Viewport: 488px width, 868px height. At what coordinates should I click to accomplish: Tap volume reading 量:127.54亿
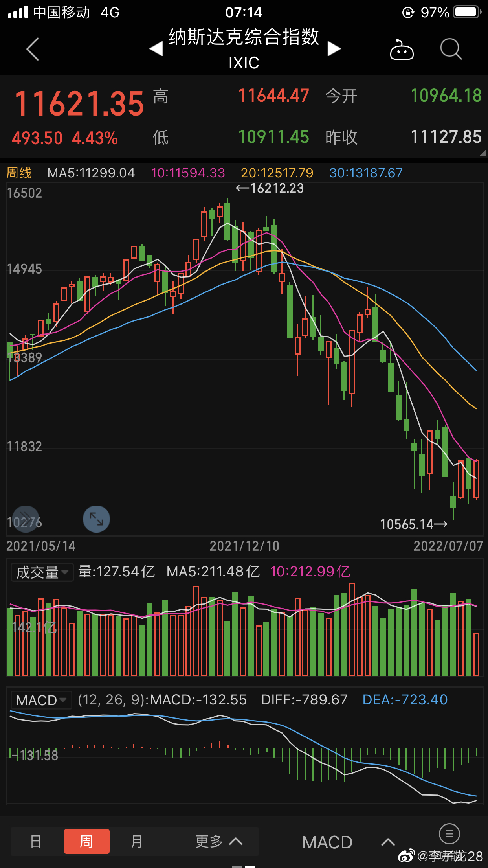coord(117,572)
